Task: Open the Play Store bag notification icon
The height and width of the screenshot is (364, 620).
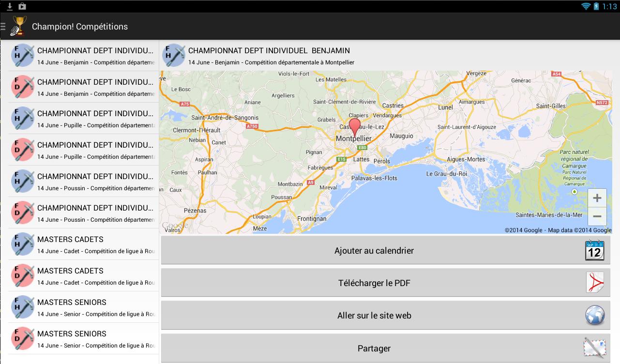Action: 22,6
